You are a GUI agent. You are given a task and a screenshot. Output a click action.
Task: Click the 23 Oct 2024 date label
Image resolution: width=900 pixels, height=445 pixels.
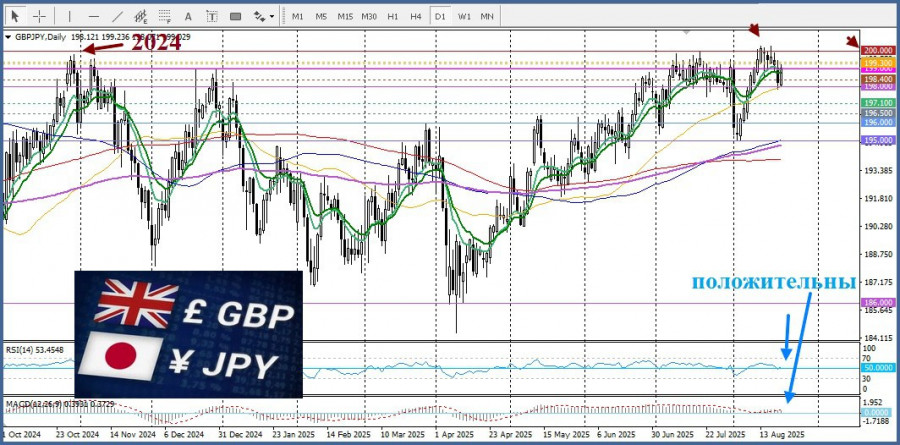79,433
